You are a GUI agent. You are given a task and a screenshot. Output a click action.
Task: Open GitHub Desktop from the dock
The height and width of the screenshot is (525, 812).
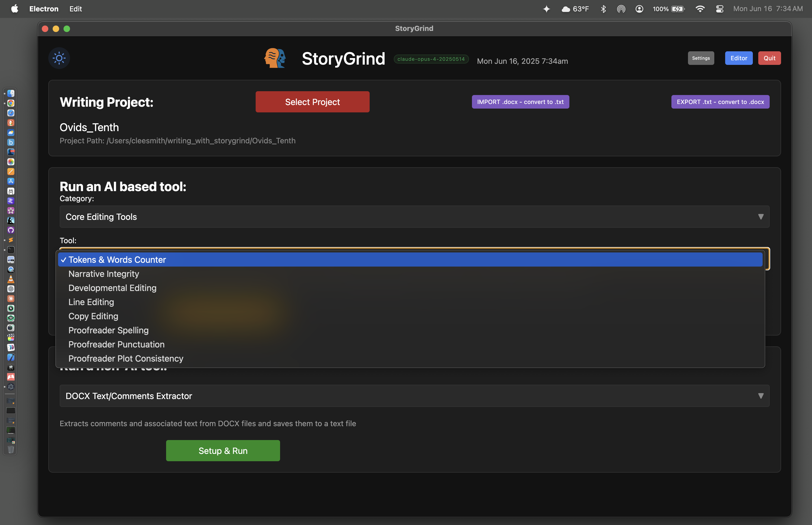11,230
